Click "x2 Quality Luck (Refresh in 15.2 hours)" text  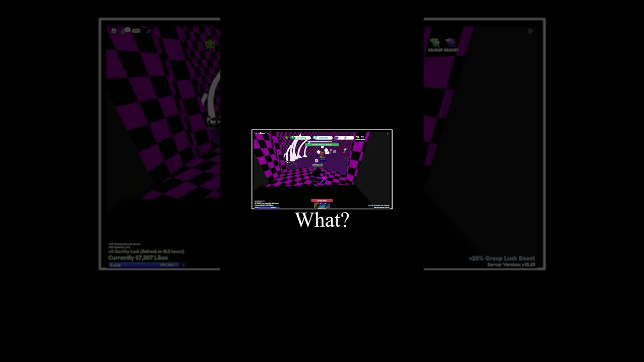coord(146,251)
